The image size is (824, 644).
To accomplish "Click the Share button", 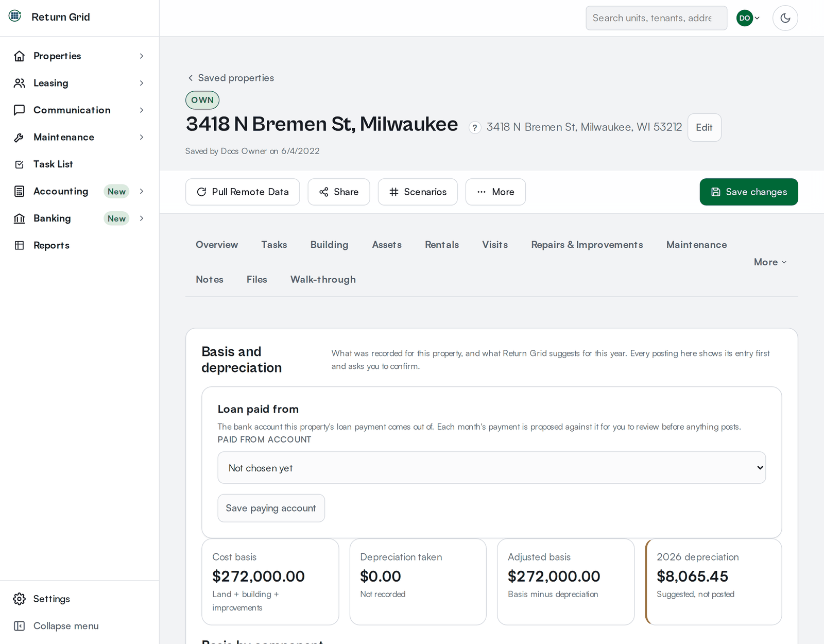I will point(339,192).
